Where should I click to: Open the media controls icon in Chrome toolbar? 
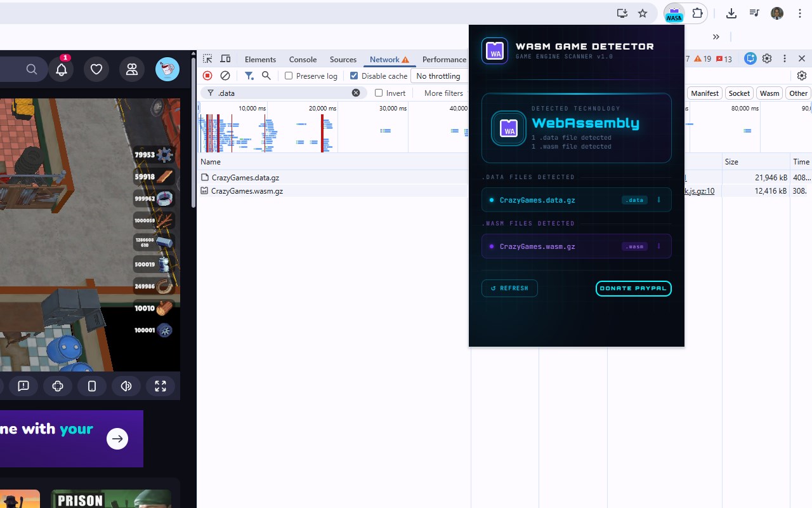pos(754,13)
